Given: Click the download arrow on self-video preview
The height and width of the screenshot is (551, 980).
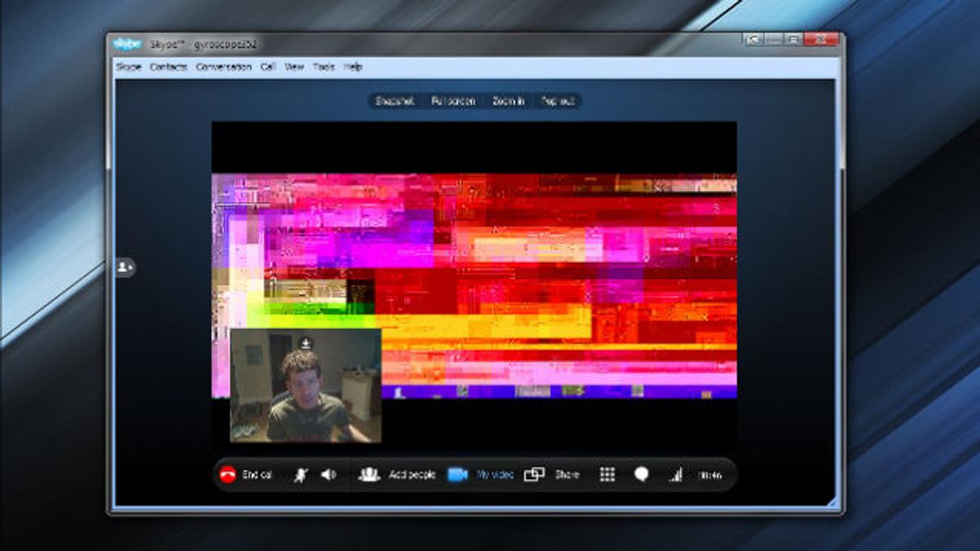Looking at the screenshot, I should [305, 343].
